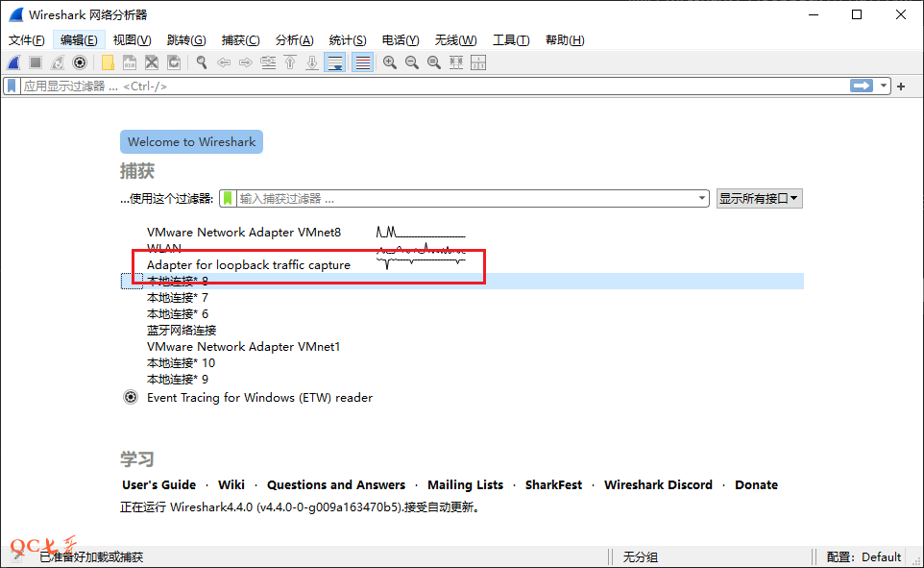Viewport: 924px width, 568px height.
Task: Click the zoom out toolbar icon
Action: [412, 62]
